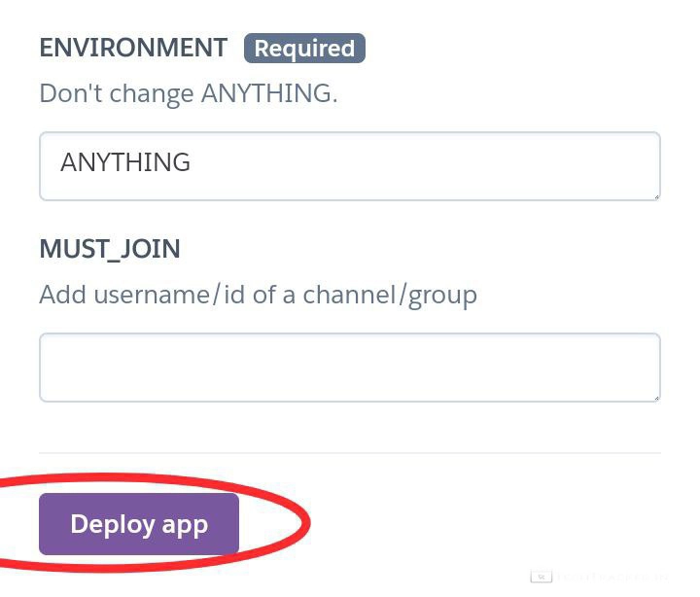The width and height of the screenshot is (700, 597).
Task: Click the MUST_JOIN field label
Action: [x=110, y=249]
